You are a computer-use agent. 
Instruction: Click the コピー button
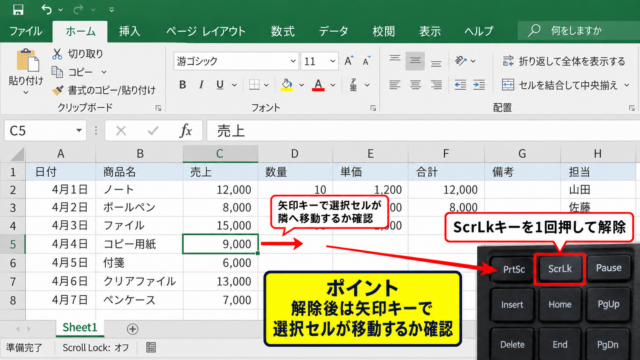click(x=73, y=72)
